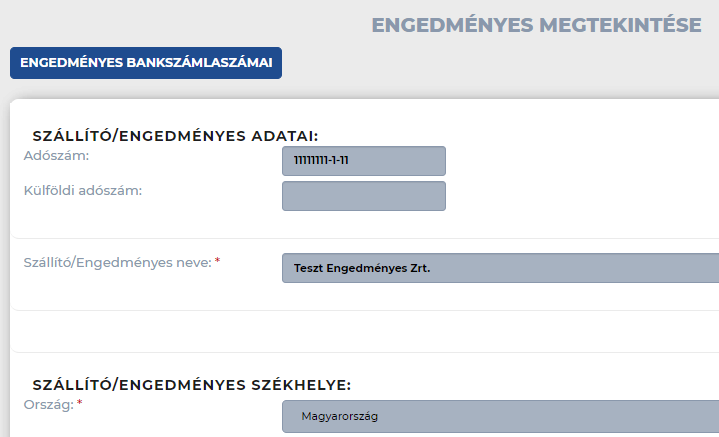Select the Szállító/Engedményes székhelye heading
Image resolution: width=719 pixels, height=437 pixels.
click(192, 385)
